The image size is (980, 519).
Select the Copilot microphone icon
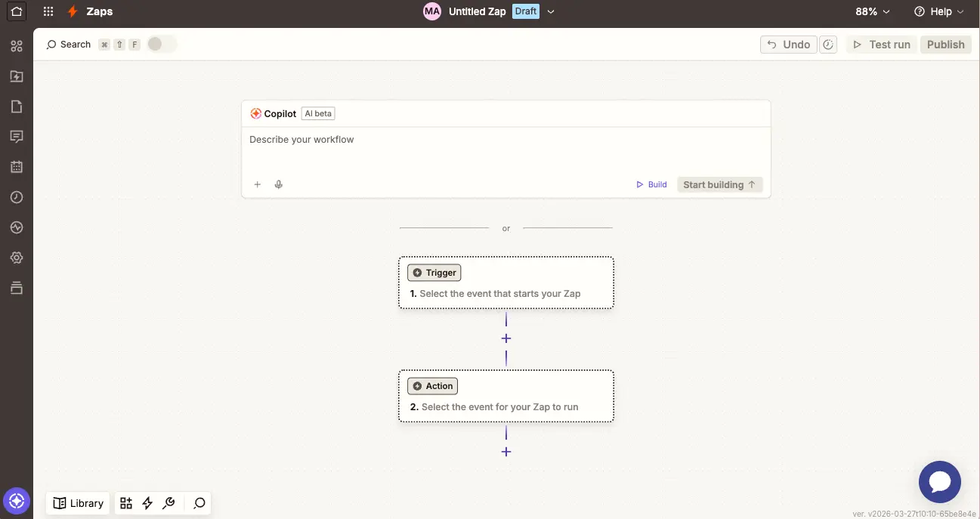[x=278, y=184]
